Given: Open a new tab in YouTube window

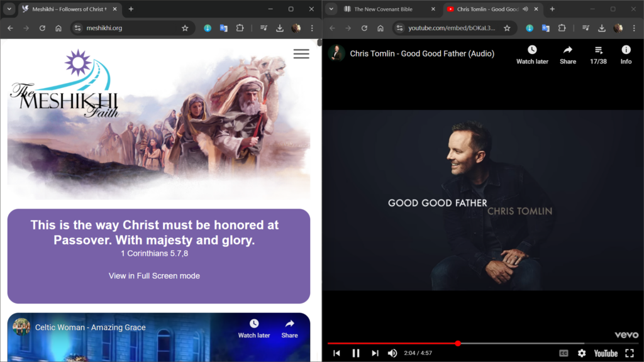Looking at the screenshot, I should click(552, 9).
